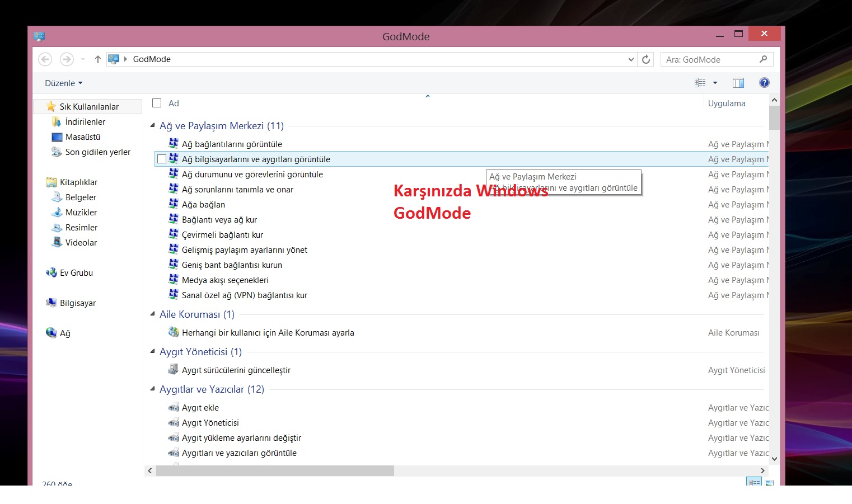Sort by the Uygulama column header
Image resolution: width=852 pixels, height=504 pixels.
[727, 103]
